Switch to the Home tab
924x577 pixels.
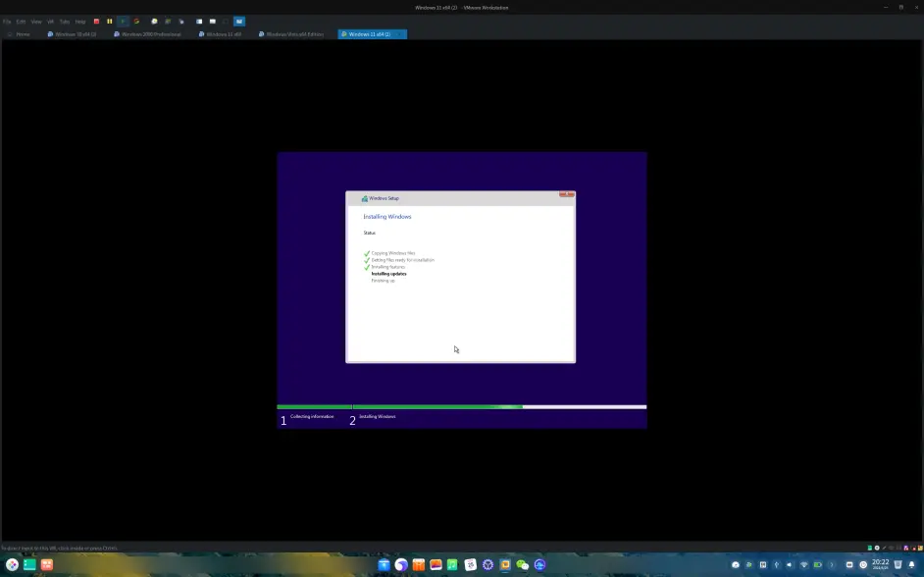pos(20,34)
